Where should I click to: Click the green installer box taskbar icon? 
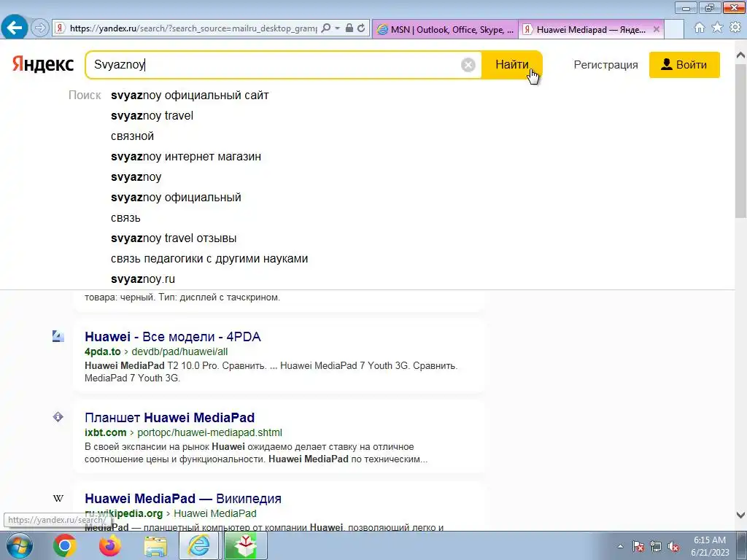click(x=245, y=545)
